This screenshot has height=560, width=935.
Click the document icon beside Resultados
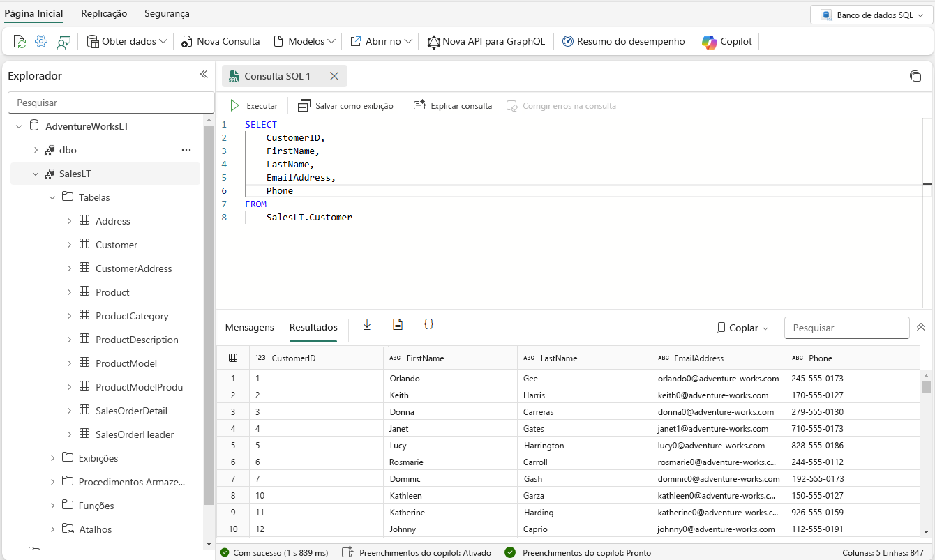[x=398, y=324]
